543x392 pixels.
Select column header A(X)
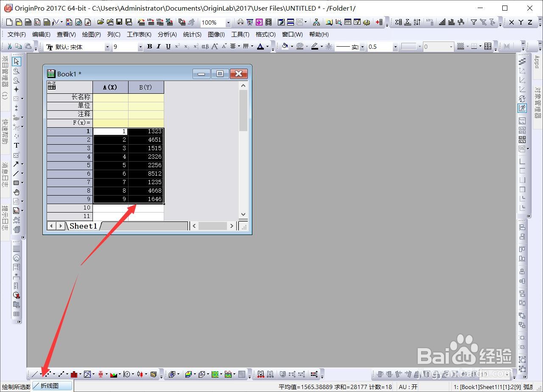tap(110, 87)
